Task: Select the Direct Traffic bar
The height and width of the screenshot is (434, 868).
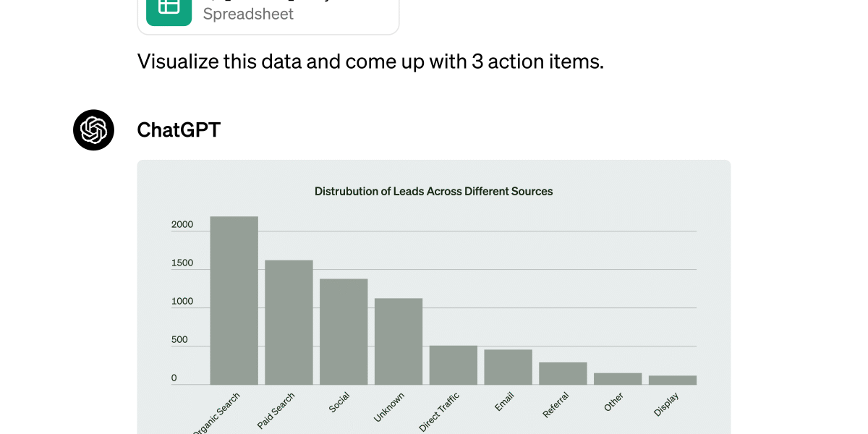Action: (454, 365)
